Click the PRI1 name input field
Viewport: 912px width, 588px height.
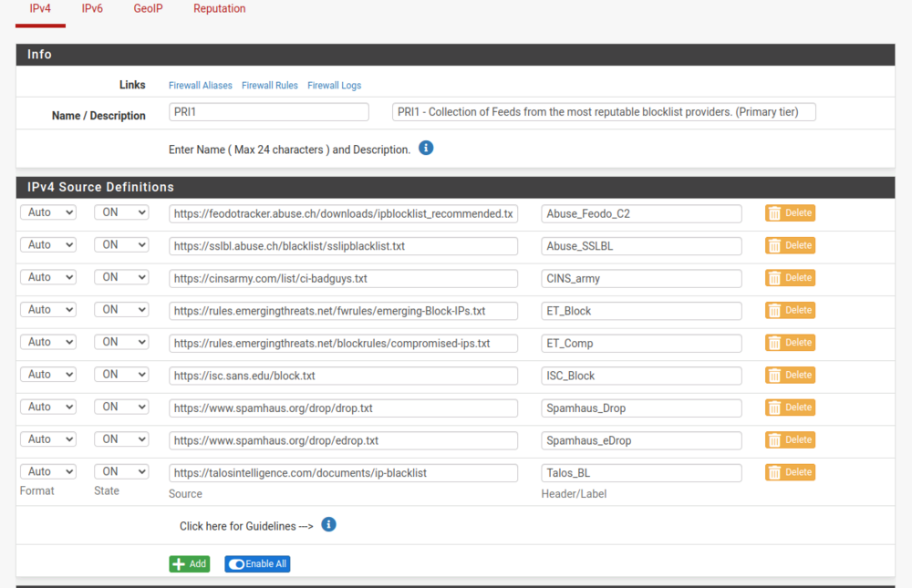(x=269, y=112)
